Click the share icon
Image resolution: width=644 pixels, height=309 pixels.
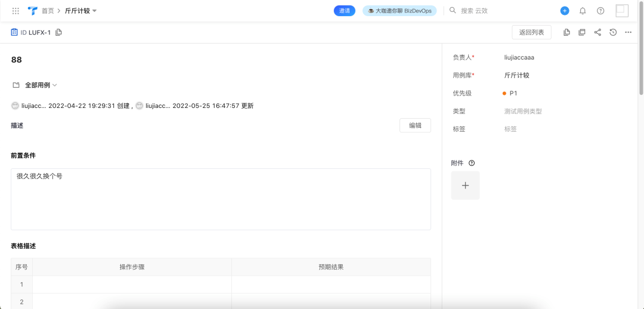(x=597, y=32)
